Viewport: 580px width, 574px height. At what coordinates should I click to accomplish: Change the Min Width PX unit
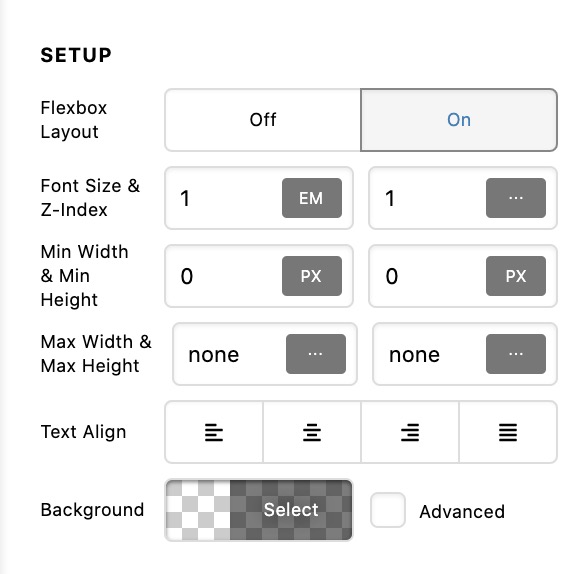coord(312,276)
